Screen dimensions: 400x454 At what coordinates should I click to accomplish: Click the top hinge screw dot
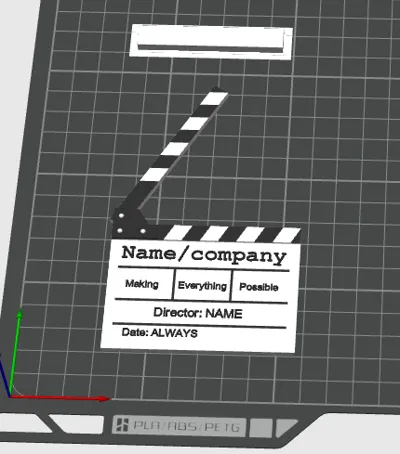coord(121,216)
